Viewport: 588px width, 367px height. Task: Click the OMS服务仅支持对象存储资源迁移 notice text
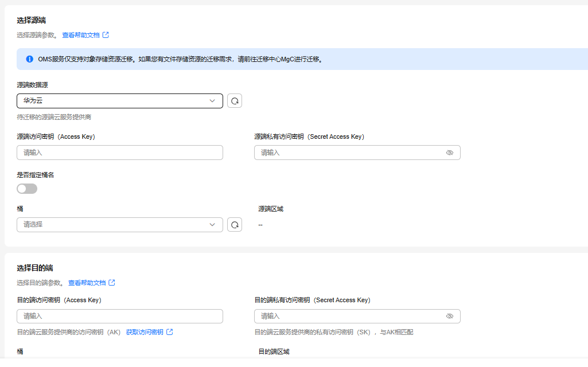point(180,59)
